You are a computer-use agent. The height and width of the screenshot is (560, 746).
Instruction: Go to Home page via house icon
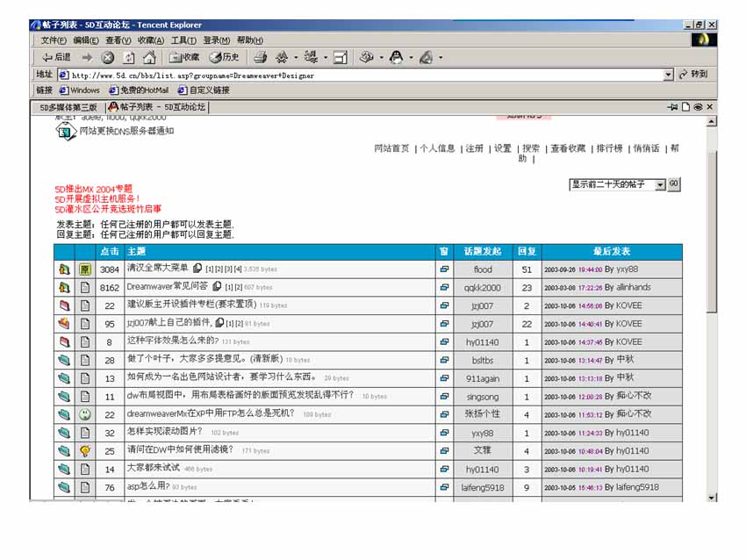[x=149, y=58]
